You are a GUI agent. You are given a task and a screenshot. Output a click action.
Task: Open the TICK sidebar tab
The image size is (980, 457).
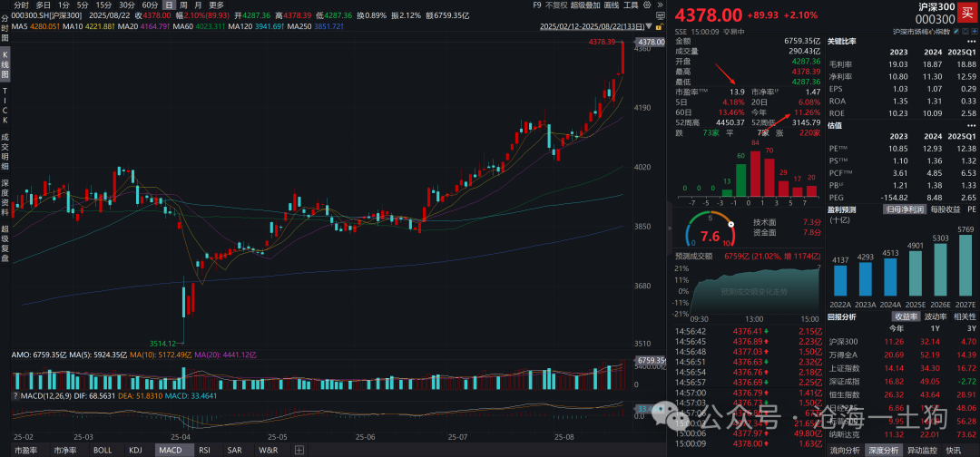(x=5, y=106)
